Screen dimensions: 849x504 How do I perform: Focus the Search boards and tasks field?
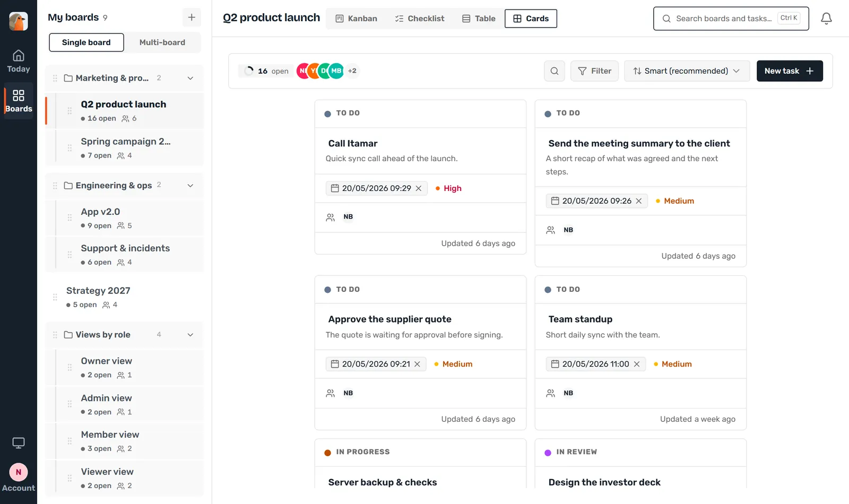[x=731, y=19]
